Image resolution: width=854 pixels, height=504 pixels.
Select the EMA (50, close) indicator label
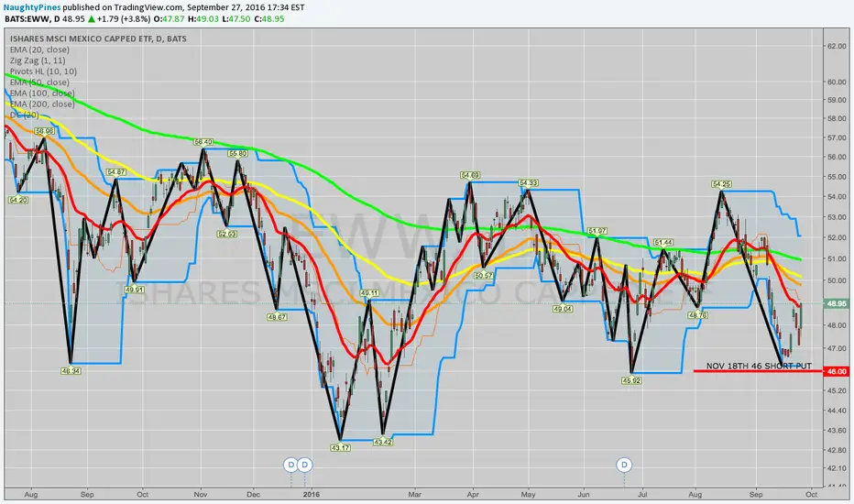(39, 82)
